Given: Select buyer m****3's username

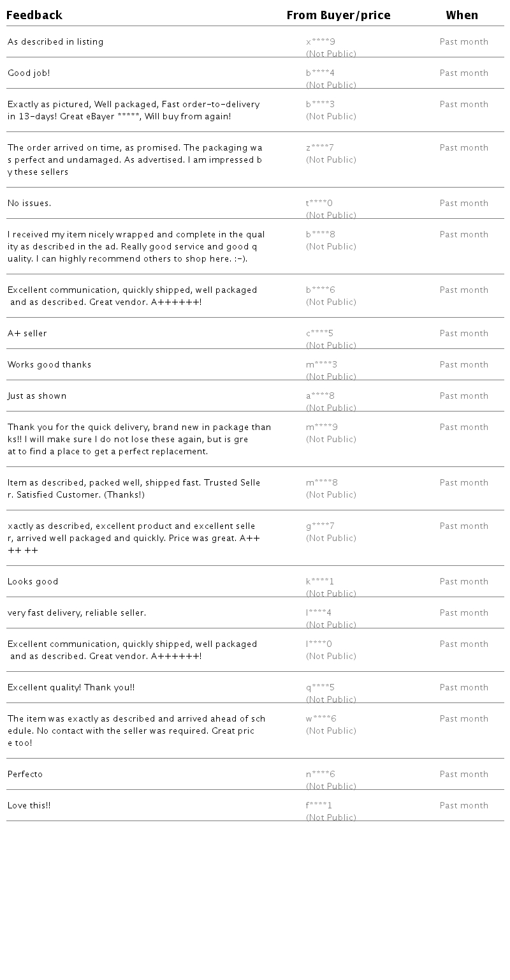Looking at the screenshot, I should click(x=322, y=365).
